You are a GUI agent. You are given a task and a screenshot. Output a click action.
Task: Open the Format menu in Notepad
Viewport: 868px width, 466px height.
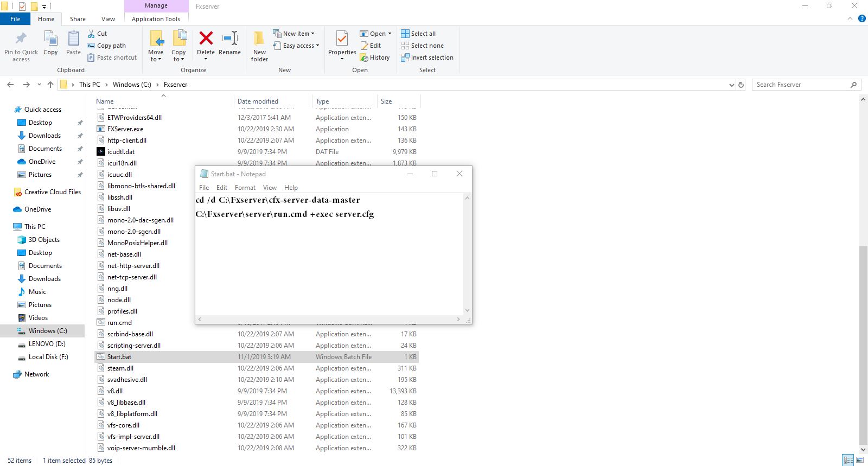tap(245, 188)
